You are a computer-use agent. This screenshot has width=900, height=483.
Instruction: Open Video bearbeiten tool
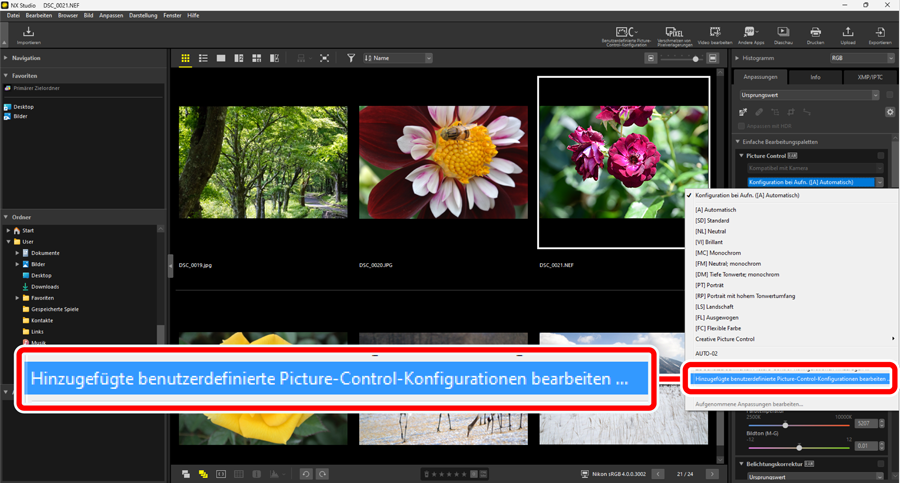click(714, 35)
